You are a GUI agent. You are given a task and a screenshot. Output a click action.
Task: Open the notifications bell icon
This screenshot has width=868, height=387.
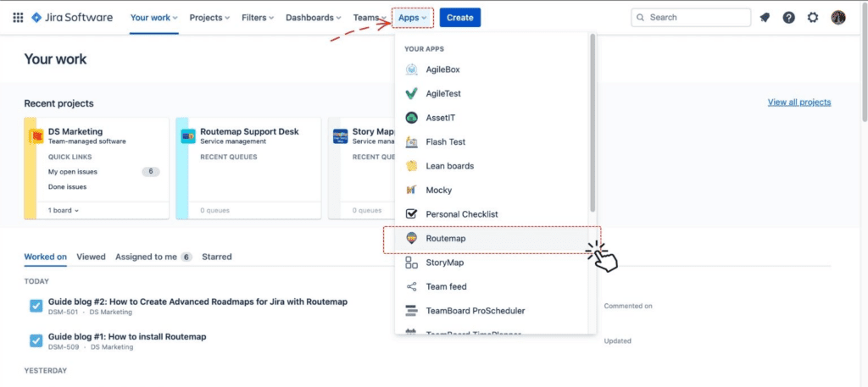coord(765,18)
